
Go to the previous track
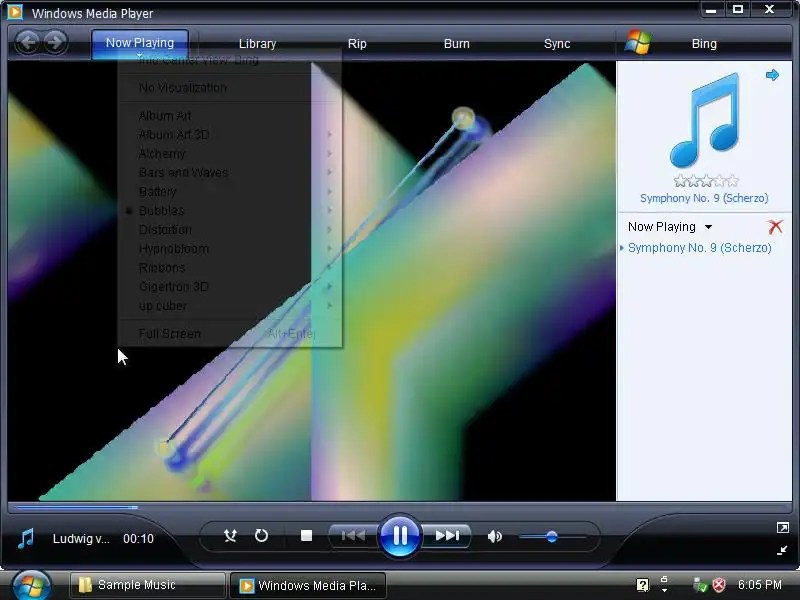[x=353, y=536]
